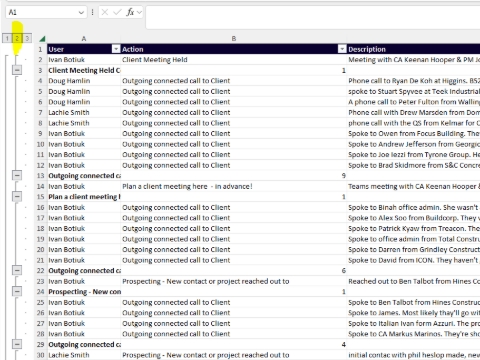Click 'Spoke to David from ICON' description
Image resolution: width=480 pixels, height=360 pixels.
(414, 260)
